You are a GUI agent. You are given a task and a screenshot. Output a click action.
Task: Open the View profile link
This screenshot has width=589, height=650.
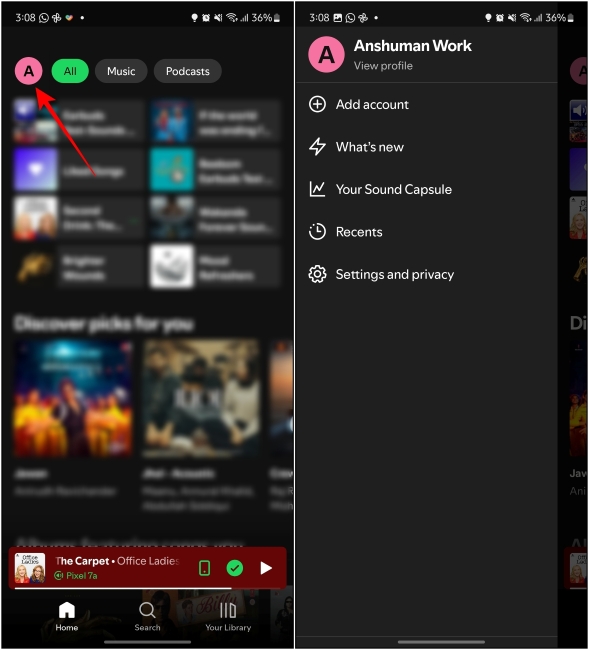tap(383, 65)
